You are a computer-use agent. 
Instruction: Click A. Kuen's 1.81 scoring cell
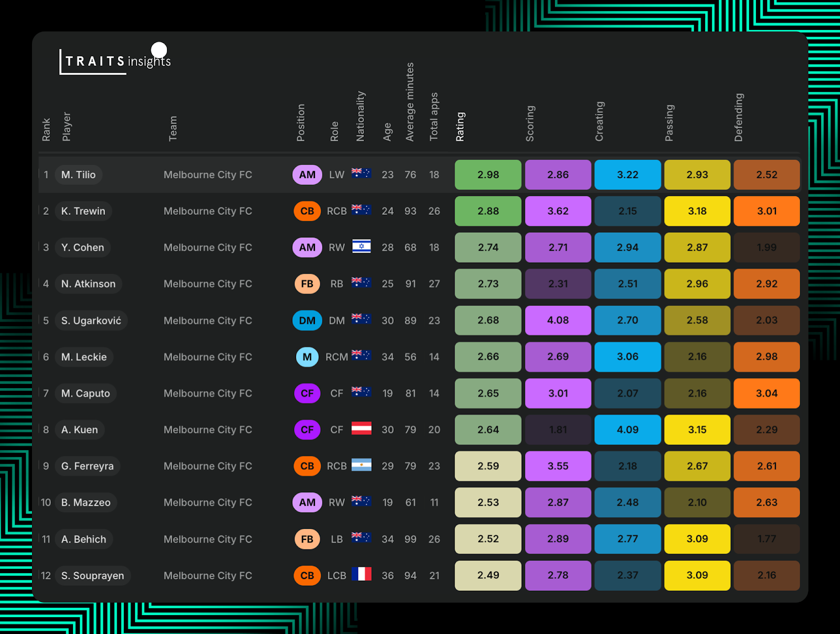[558, 430]
